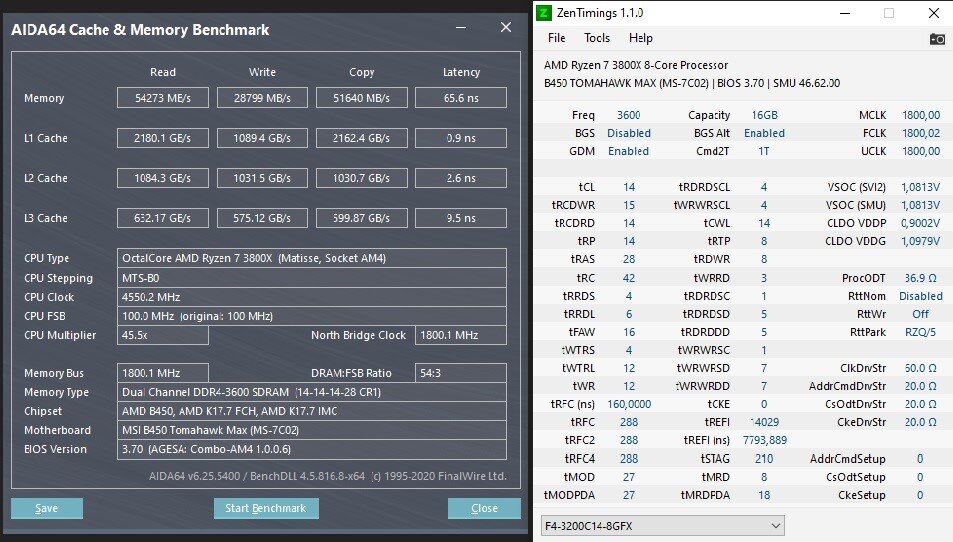Click the Capacity value 16GB
The height and width of the screenshot is (542, 953).
tap(765, 115)
